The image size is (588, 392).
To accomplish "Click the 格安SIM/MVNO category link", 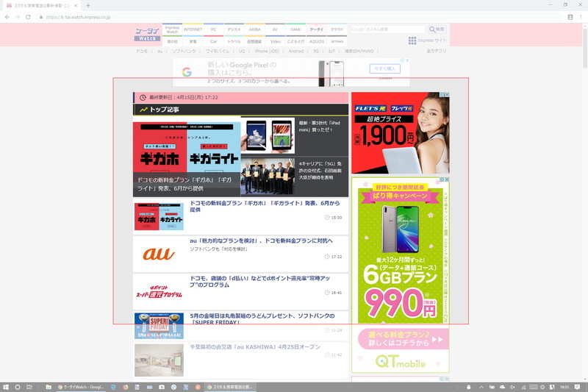I will coord(359,51).
